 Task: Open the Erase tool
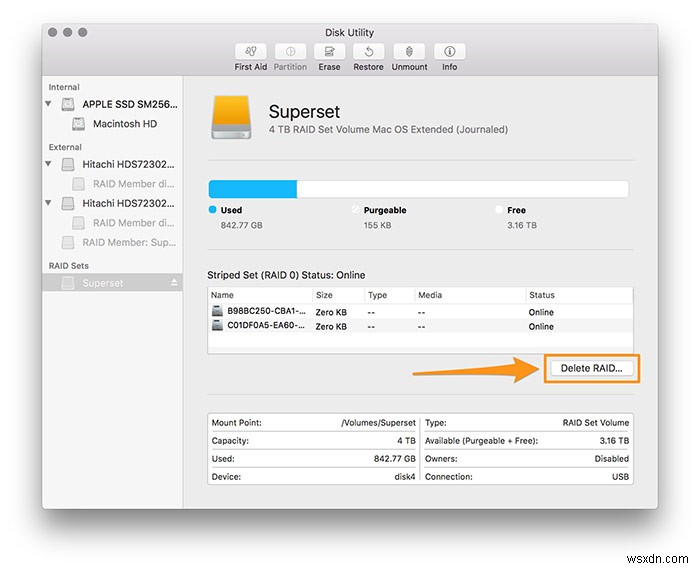tap(329, 52)
